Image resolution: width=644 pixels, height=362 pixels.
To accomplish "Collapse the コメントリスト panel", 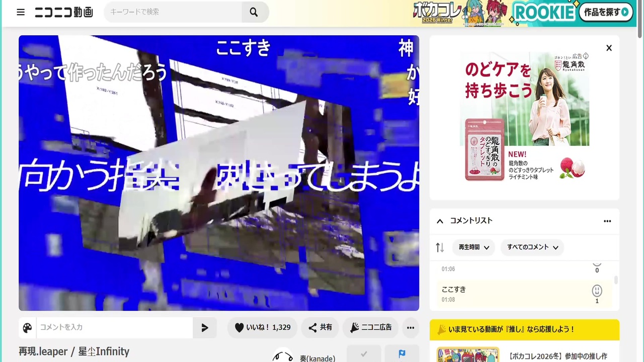I will click(440, 221).
